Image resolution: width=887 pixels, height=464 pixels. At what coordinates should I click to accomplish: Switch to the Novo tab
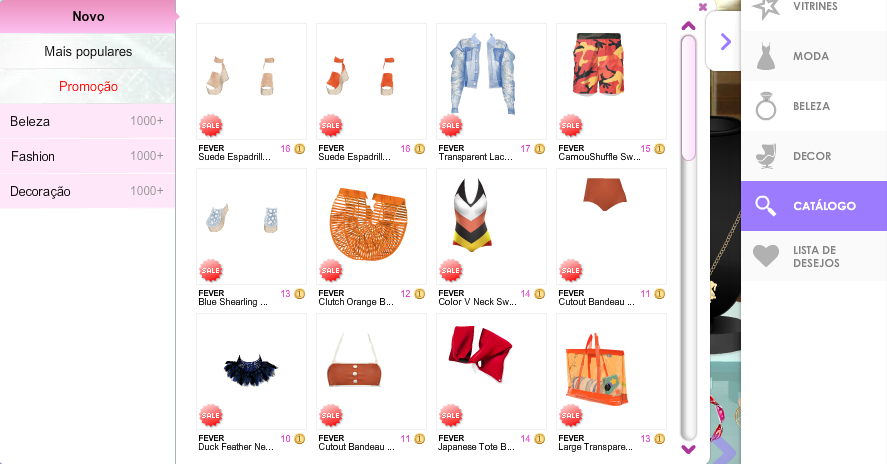pyautogui.click(x=88, y=16)
